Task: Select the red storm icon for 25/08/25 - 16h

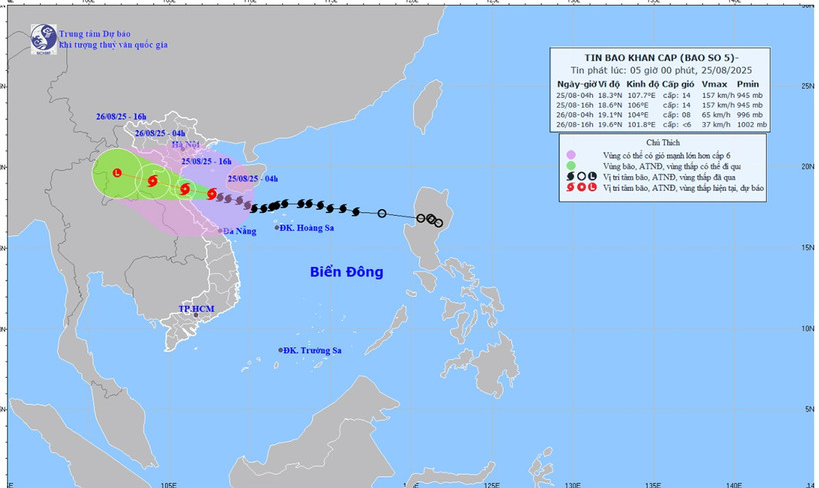Action: (x=185, y=189)
